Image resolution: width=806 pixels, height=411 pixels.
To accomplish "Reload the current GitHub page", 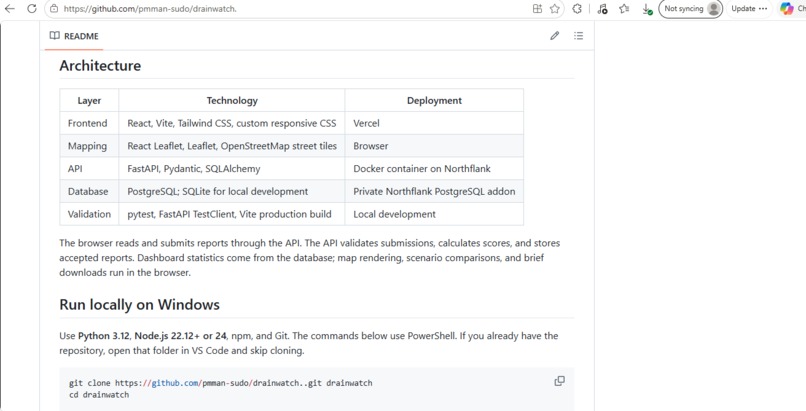I will (x=32, y=9).
